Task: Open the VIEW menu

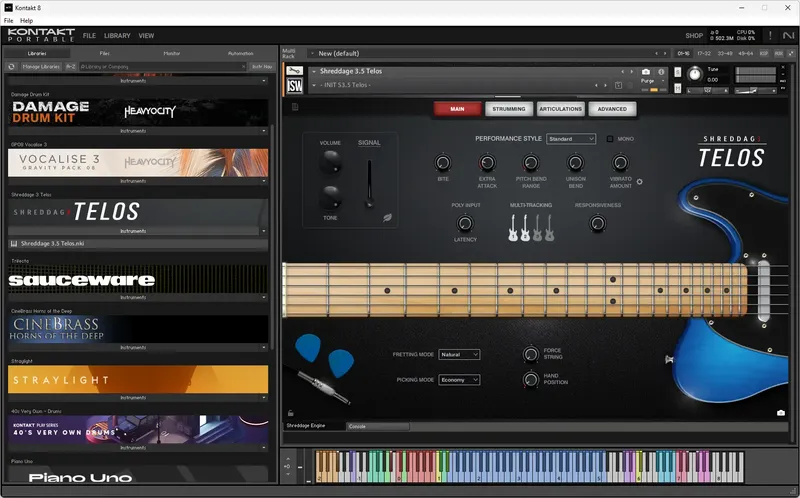Action: tap(146, 36)
